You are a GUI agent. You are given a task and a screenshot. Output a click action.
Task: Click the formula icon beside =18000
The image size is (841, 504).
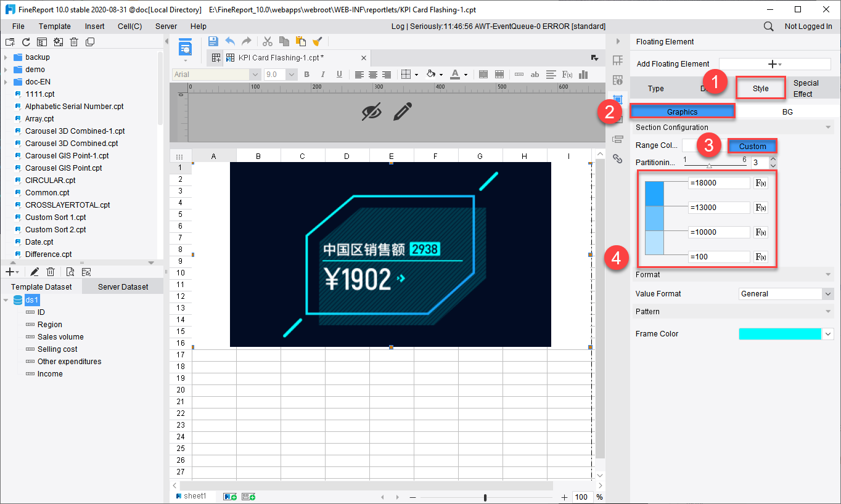[761, 183]
